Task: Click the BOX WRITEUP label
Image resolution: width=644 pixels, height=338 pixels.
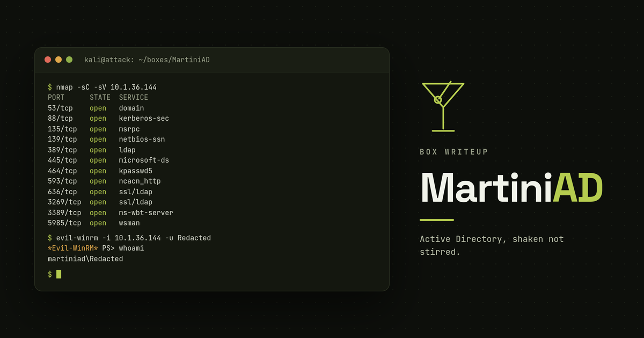Action: (x=454, y=152)
